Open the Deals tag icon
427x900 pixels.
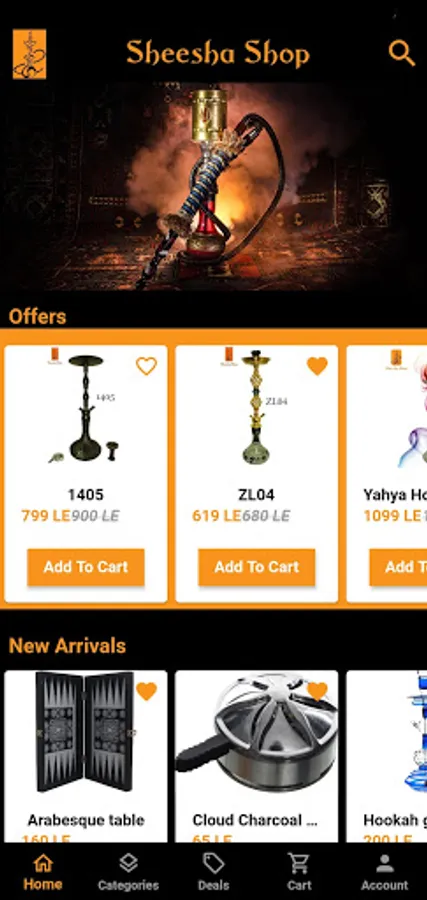[x=214, y=863]
